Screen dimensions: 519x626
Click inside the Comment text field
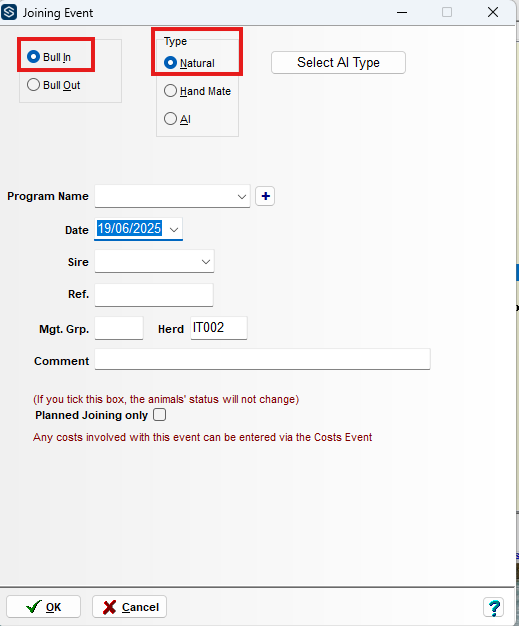263,359
